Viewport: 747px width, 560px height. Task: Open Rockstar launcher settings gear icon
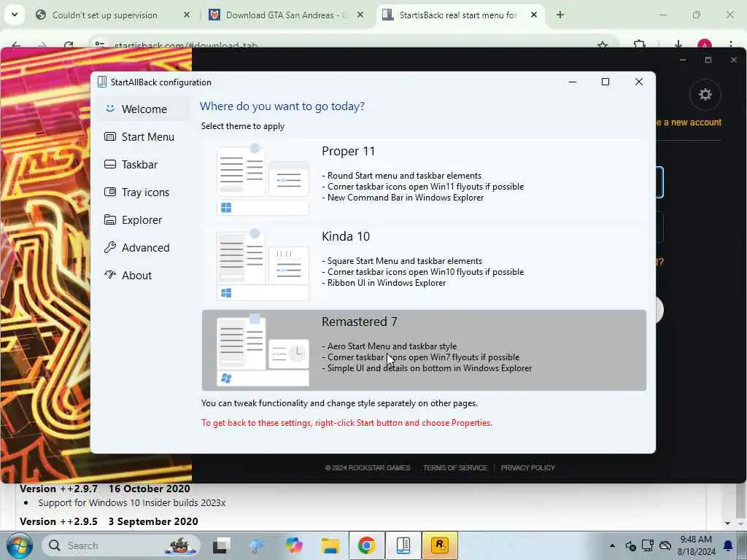(705, 95)
